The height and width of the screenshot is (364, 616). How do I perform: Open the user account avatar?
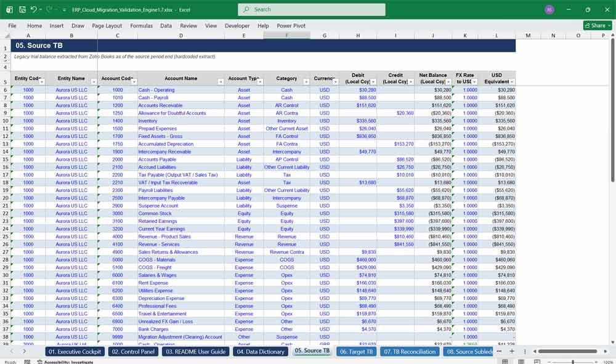[x=549, y=9]
